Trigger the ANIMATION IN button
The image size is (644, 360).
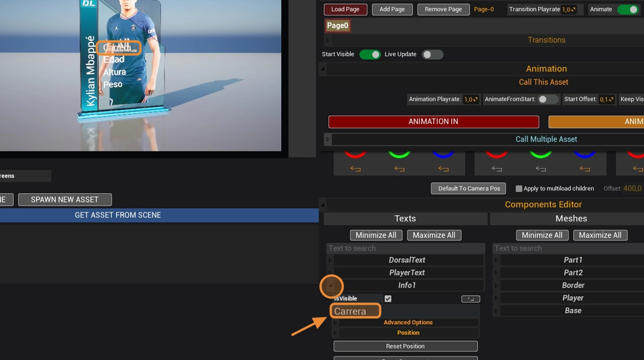point(434,122)
